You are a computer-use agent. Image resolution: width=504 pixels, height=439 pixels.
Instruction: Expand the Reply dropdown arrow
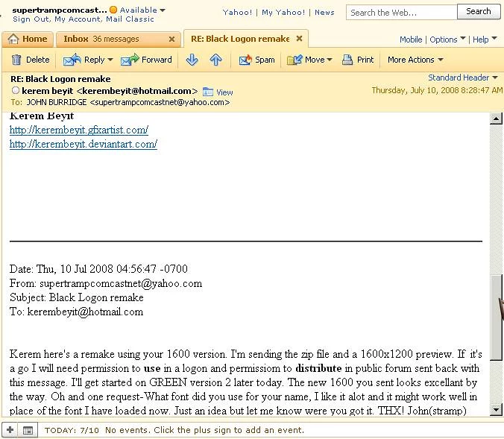[x=110, y=60]
